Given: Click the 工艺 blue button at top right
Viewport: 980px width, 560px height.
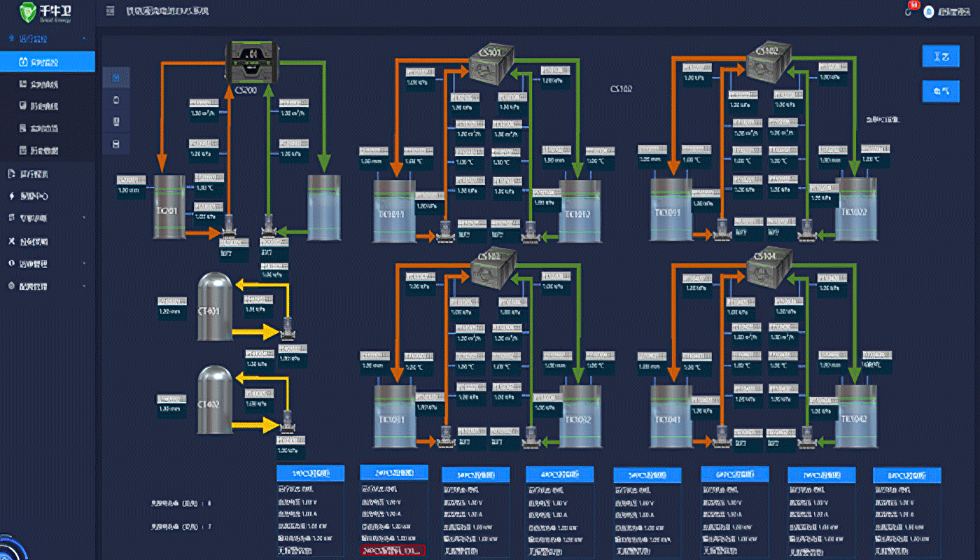Looking at the screenshot, I should click(940, 56).
